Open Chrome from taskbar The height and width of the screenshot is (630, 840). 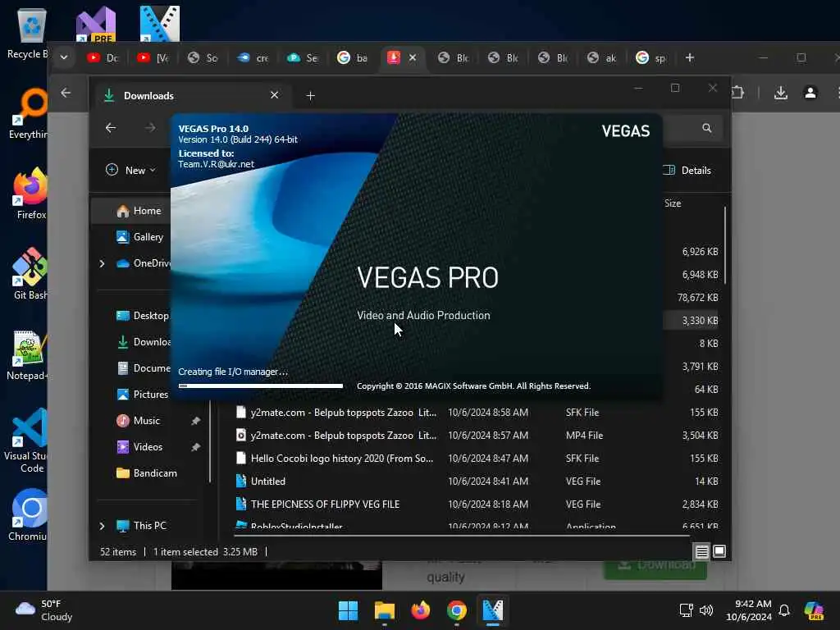456,610
